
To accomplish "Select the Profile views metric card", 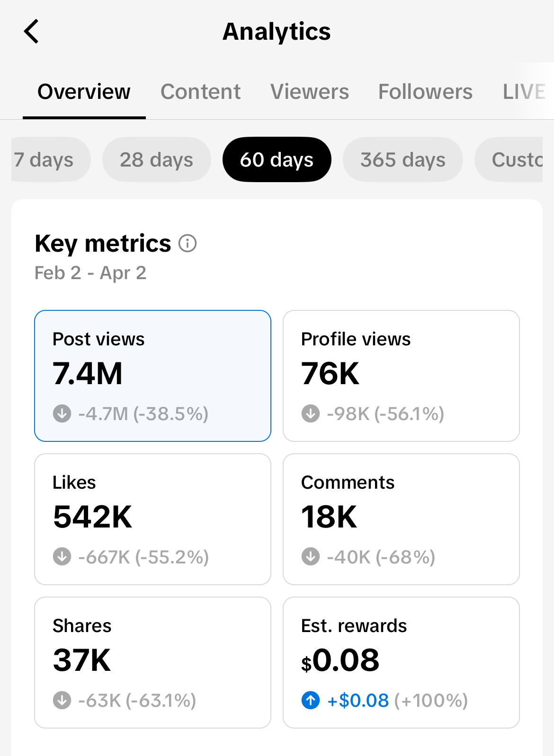I will pos(401,376).
